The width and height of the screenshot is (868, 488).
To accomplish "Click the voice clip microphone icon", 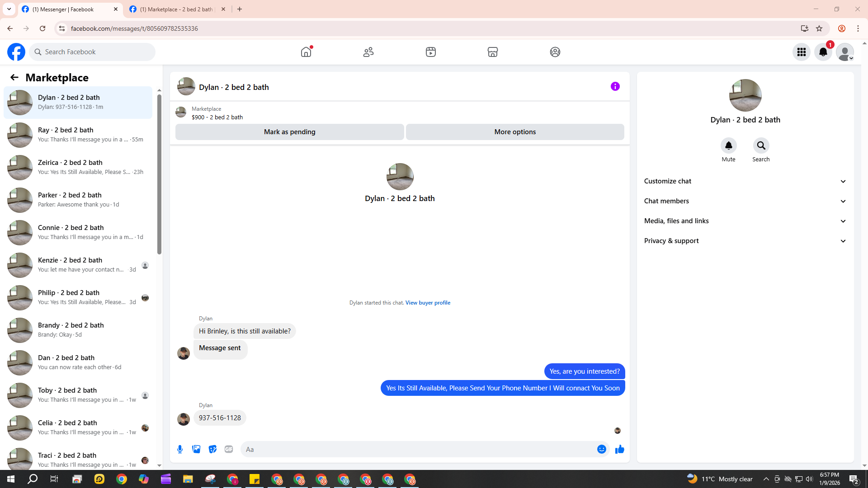I will (x=180, y=449).
